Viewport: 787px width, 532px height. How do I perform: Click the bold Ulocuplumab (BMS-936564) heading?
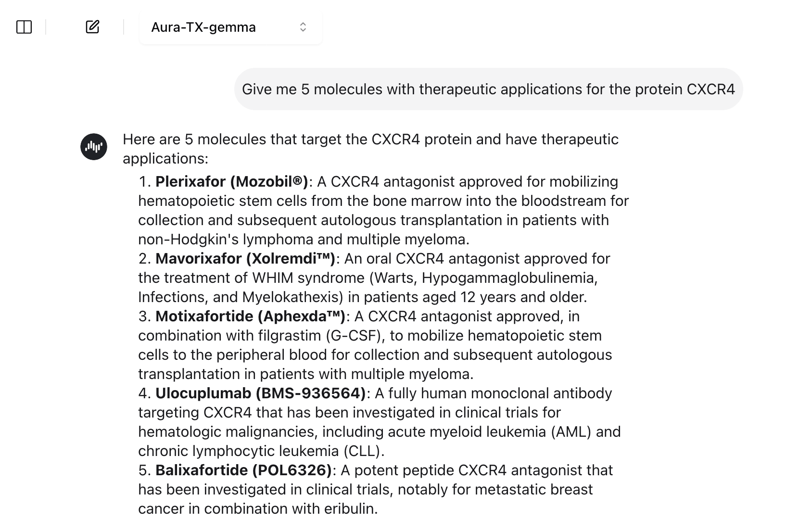260,393
